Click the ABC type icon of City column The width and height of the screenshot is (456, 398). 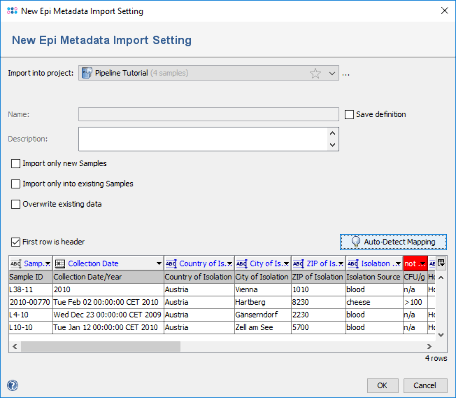[241, 264]
